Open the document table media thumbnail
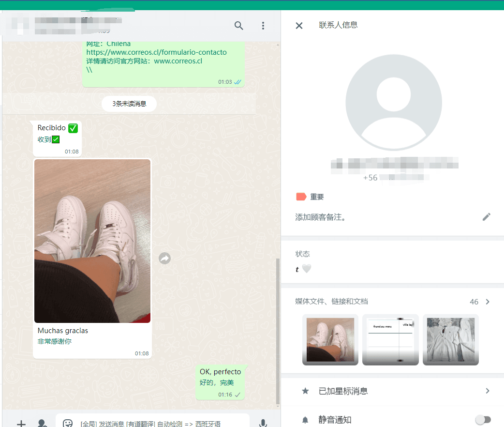Viewport: 504px width, 427px height. pyautogui.click(x=390, y=339)
